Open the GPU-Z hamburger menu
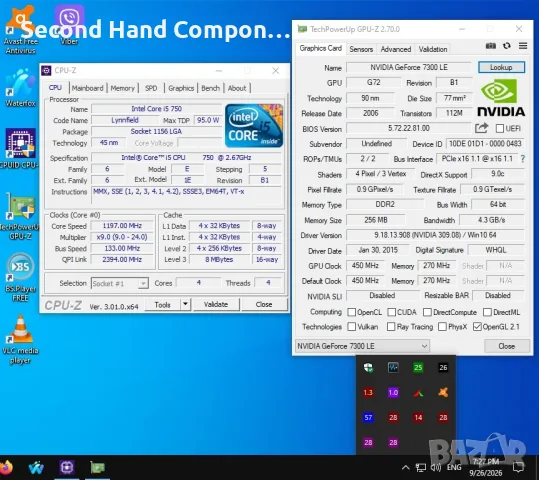539x480 pixels. pyautogui.click(x=523, y=46)
